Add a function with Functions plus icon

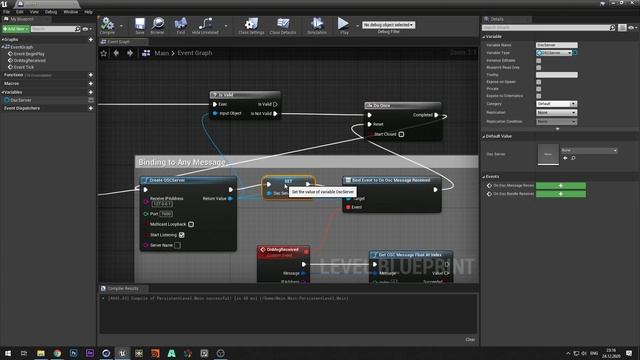coord(91,75)
